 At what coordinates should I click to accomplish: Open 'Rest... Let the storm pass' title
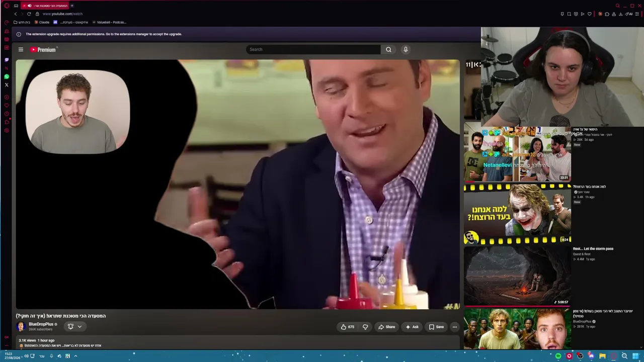click(x=593, y=249)
